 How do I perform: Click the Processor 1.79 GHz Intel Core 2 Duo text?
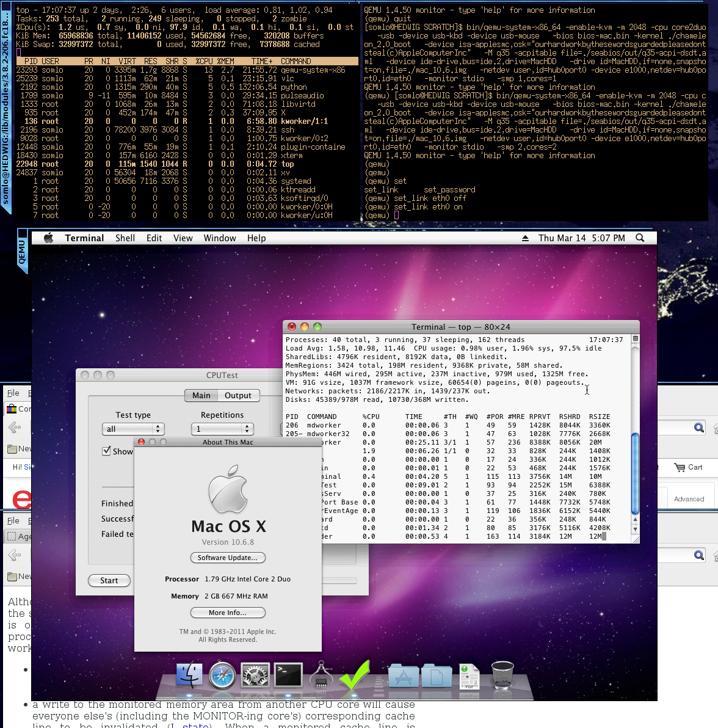227,579
